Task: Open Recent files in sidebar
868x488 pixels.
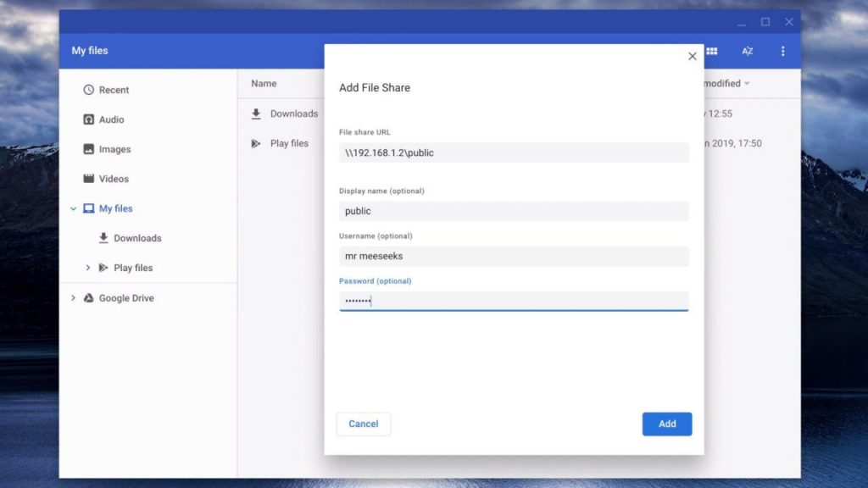Action: point(106,90)
